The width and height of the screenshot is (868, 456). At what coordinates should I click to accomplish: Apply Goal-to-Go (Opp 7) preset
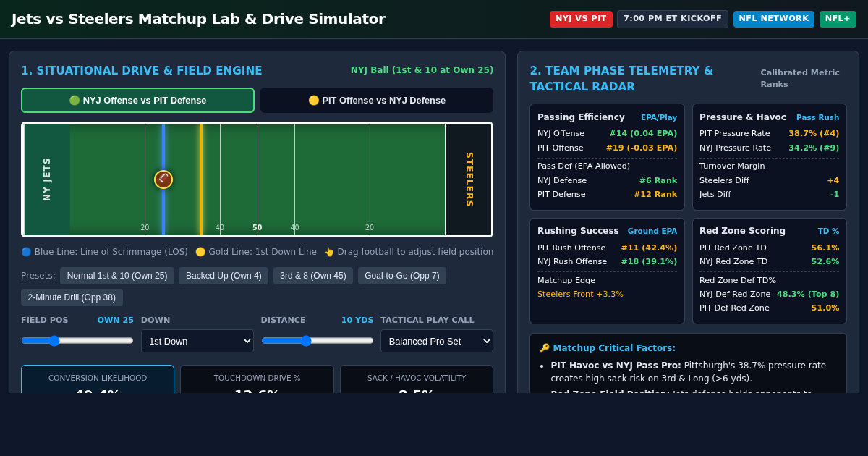[x=402, y=276]
